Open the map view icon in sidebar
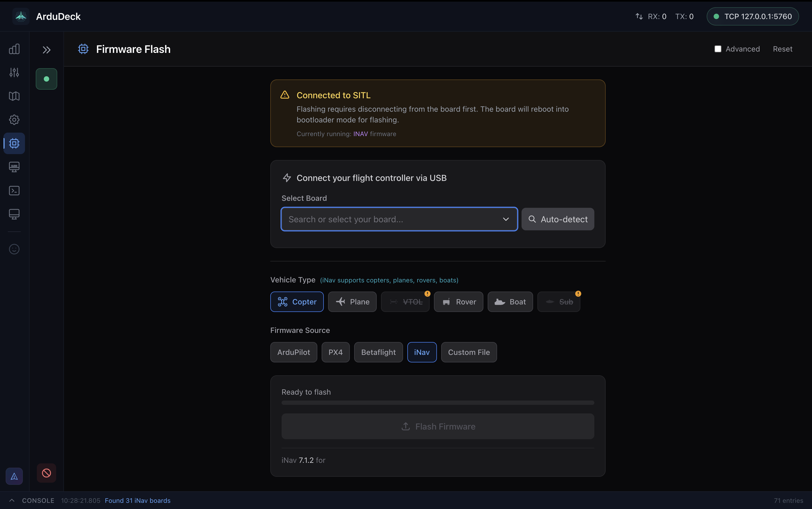 pos(14,96)
